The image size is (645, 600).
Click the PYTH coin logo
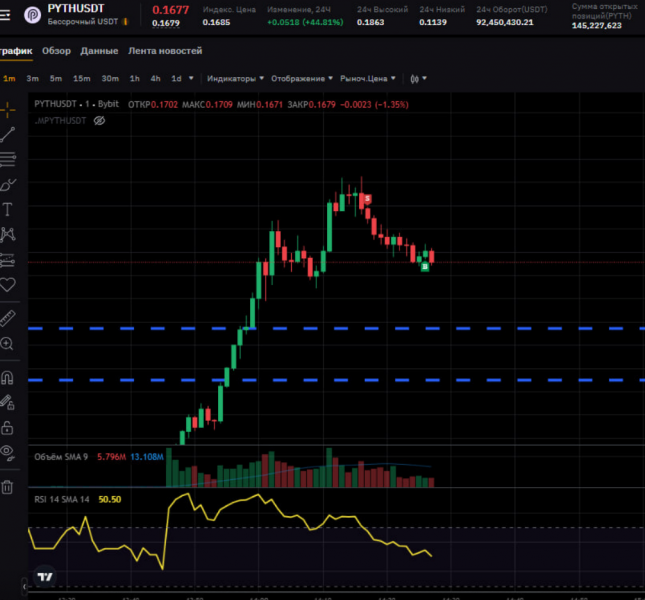click(x=32, y=15)
